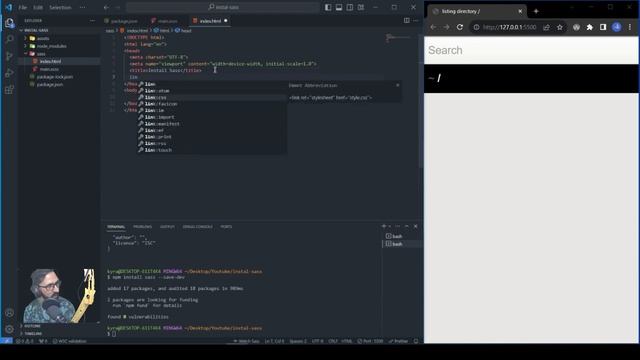Open Chrome side panel icon
The height and width of the screenshot is (360, 640).
(x=603, y=27)
